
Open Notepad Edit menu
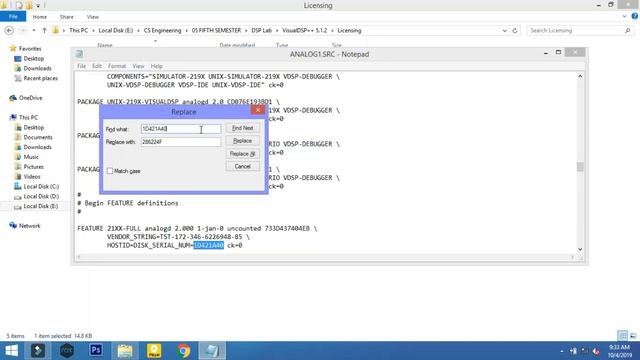tap(97, 66)
